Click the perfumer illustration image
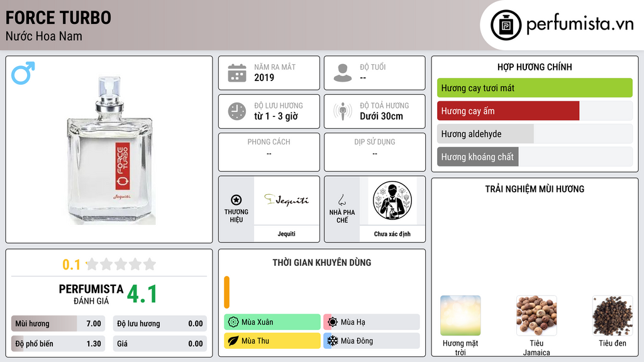644x362 pixels. coord(392,200)
